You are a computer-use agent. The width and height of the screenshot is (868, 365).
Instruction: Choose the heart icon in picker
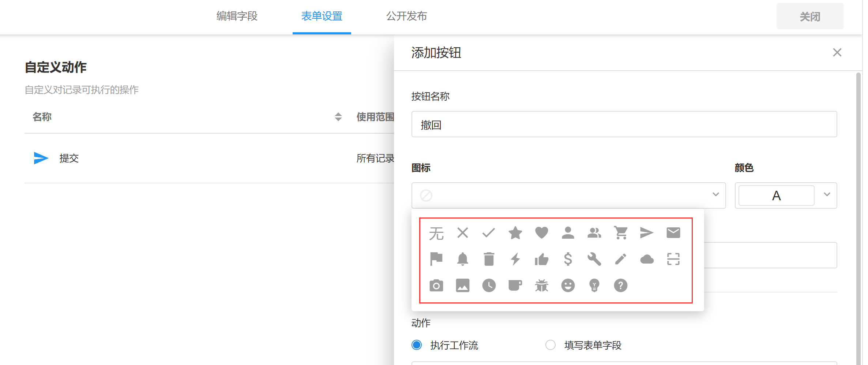click(541, 233)
